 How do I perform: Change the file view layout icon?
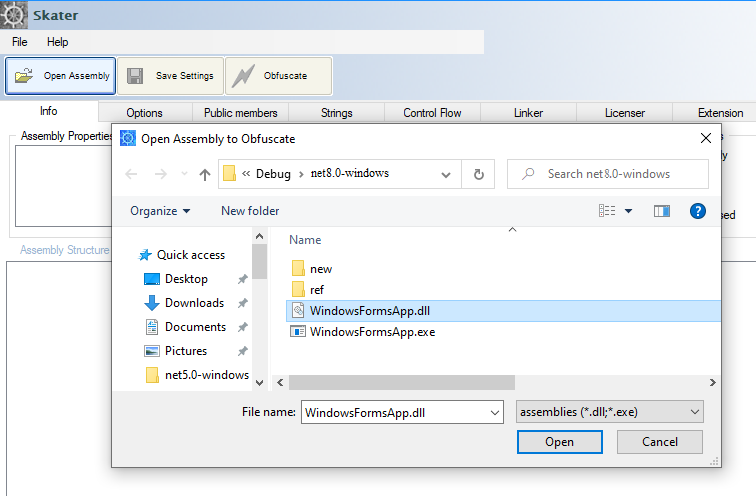tap(607, 211)
